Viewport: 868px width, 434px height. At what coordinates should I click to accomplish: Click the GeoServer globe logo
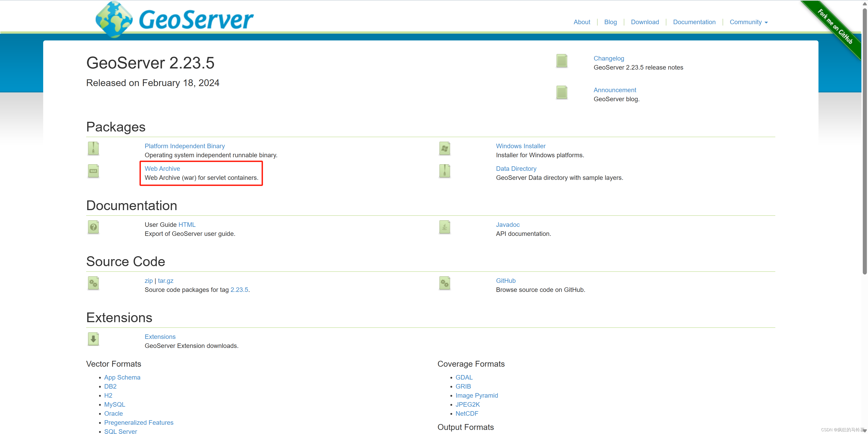click(x=114, y=19)
